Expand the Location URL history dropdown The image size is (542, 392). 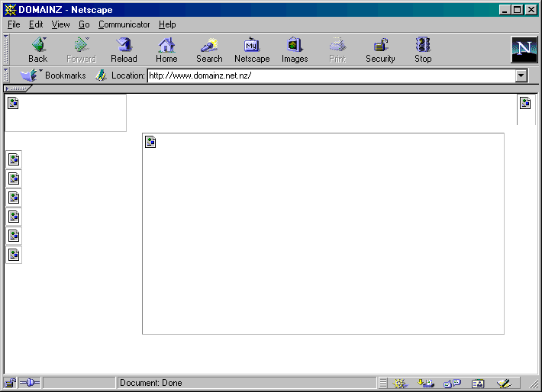(521, 76)
